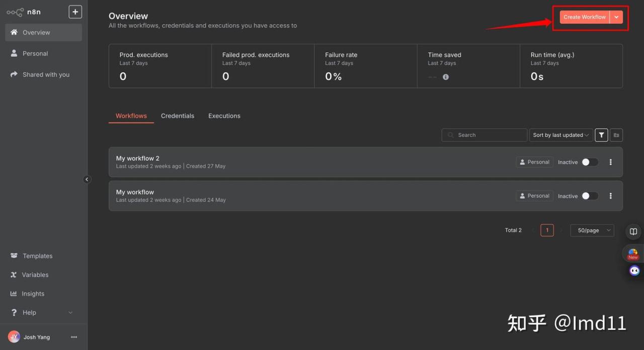This screenshot has width=644, height=350.
Task: Click the add folder icon
Action: (616, 135)
